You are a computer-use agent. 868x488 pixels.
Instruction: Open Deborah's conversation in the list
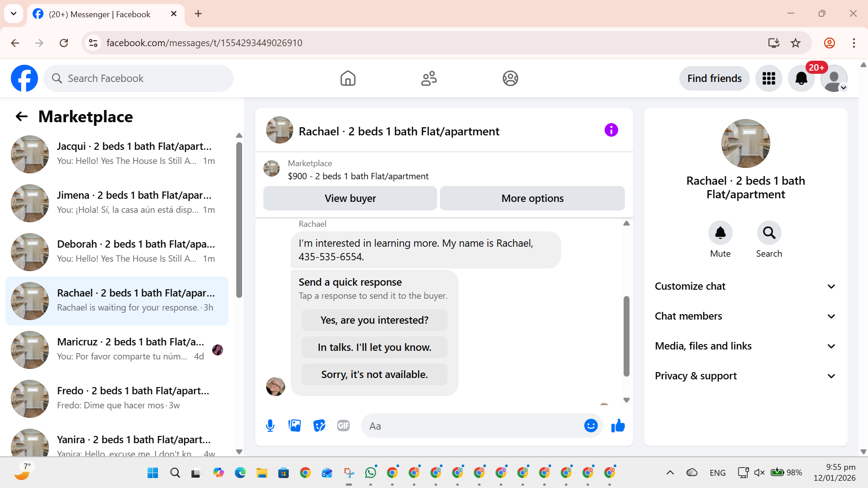tap(117, 252)
